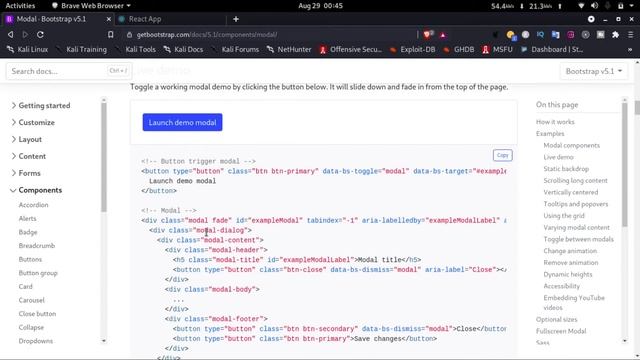The height and width of the screenshot is (360, 640).
Task: Click the pink square extension icon
Action: pyautogui.click(x=571, y=35)
